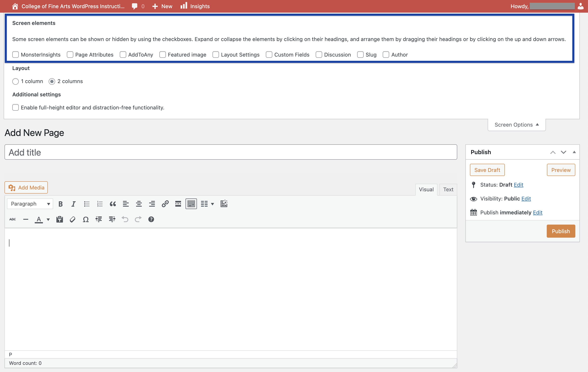Screen dimensions: 588x372
Task: Clear formatting from selected text
Action: 72,219
